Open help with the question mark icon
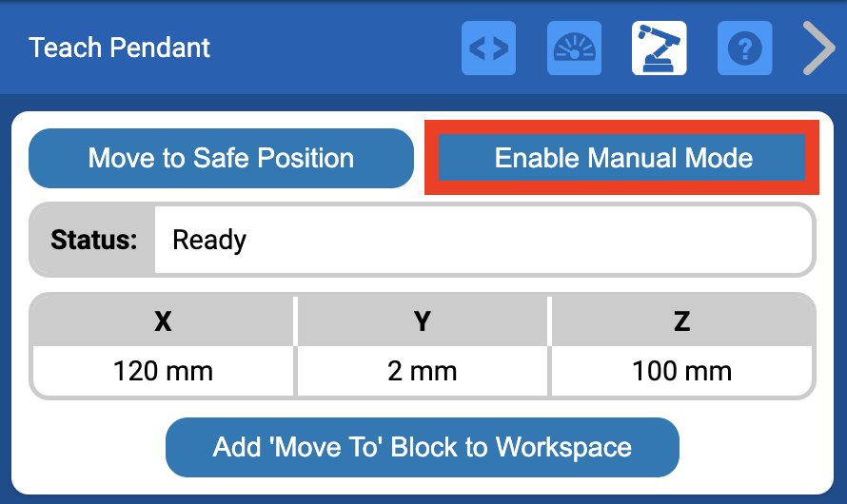847x504 pixels. click(x=743, y=48)
